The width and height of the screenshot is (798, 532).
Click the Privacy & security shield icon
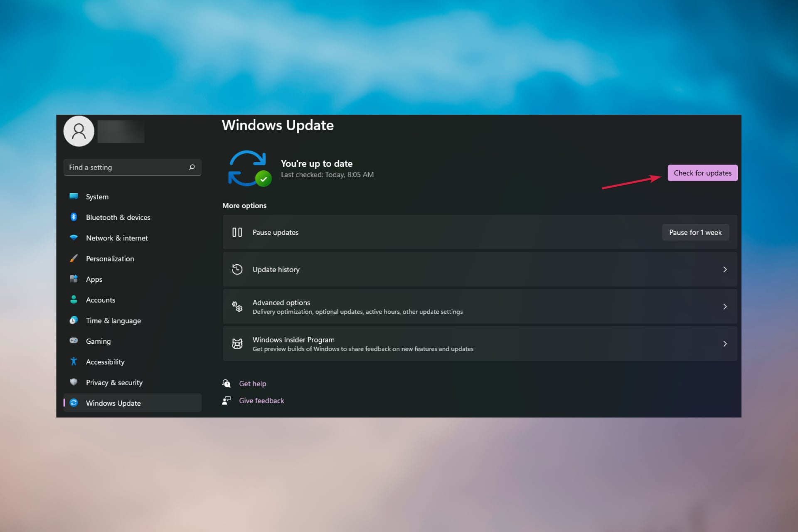pyautogui.click(x=74, y=382)
